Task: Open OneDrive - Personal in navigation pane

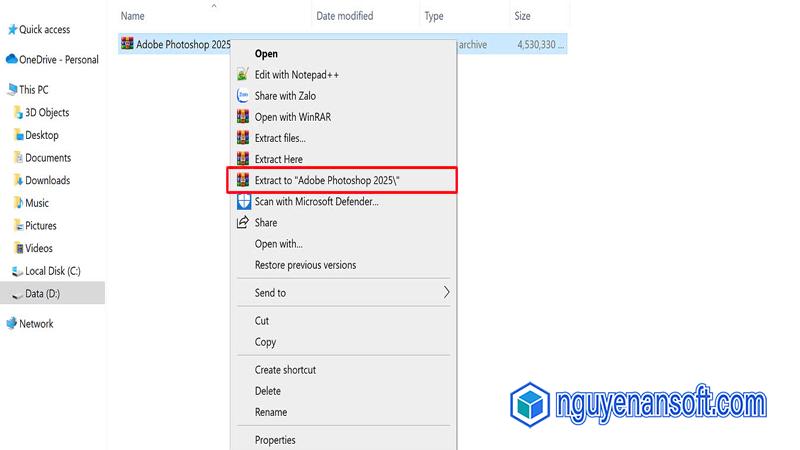Action: [x=59, y=60]
